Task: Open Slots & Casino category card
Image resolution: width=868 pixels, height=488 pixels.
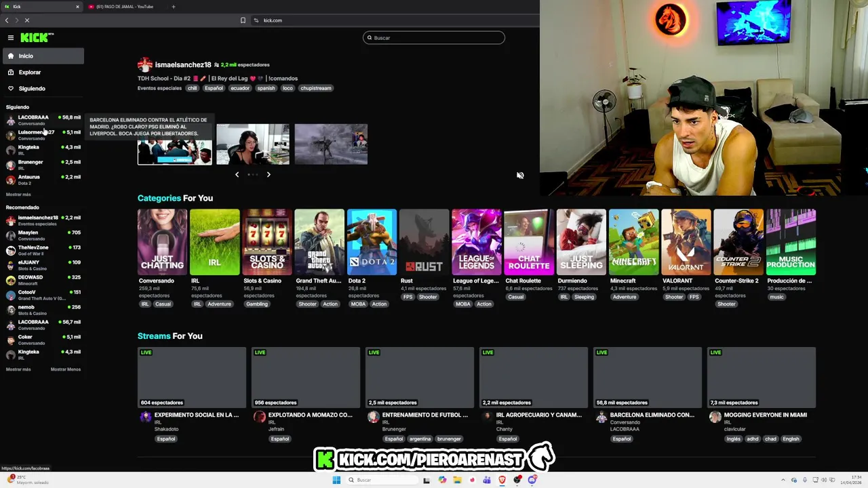Action: 267,242
